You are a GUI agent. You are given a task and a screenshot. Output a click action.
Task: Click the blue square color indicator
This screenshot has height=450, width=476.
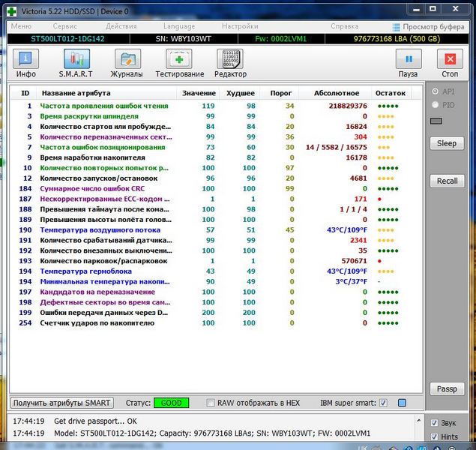pyautogui.click(x=403, y=403)
